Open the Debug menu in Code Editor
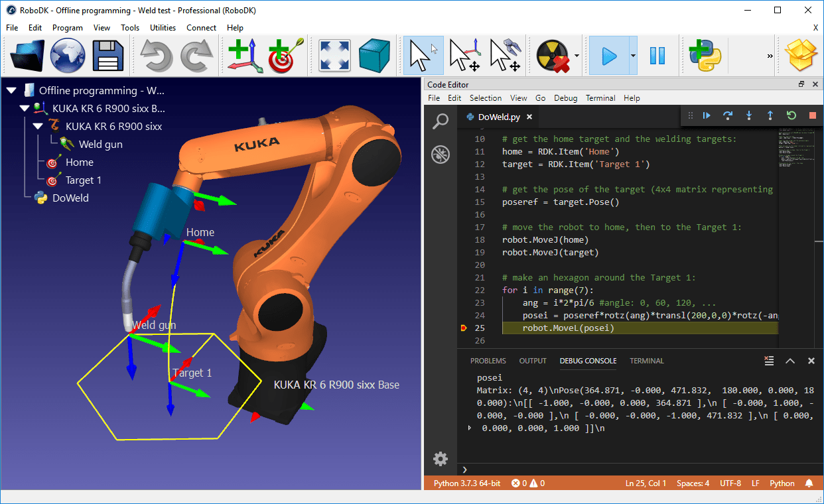 [x=565, y=97]
